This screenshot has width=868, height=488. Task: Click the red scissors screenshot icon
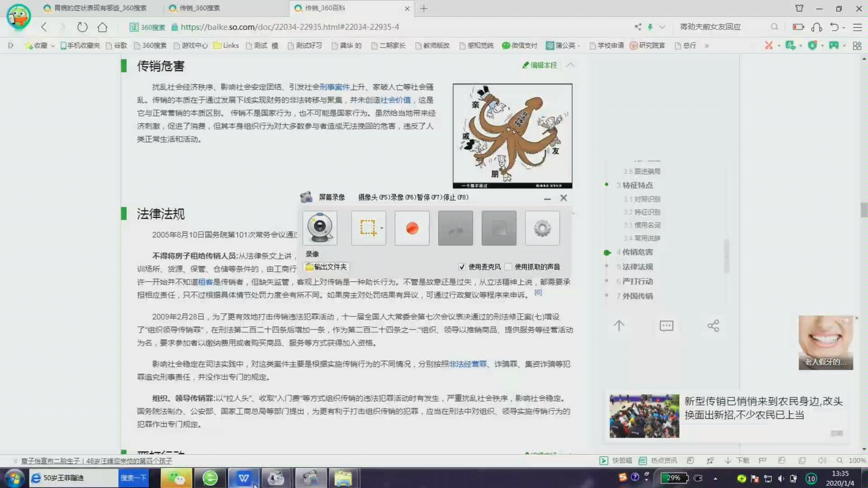(x=768, y=45)
